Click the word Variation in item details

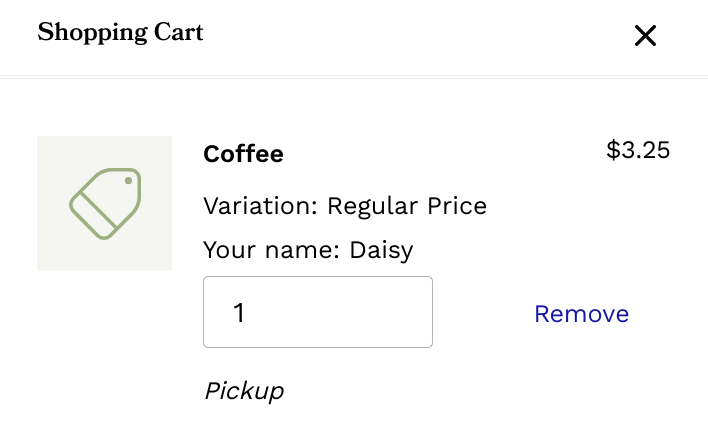tap(258, 207)
